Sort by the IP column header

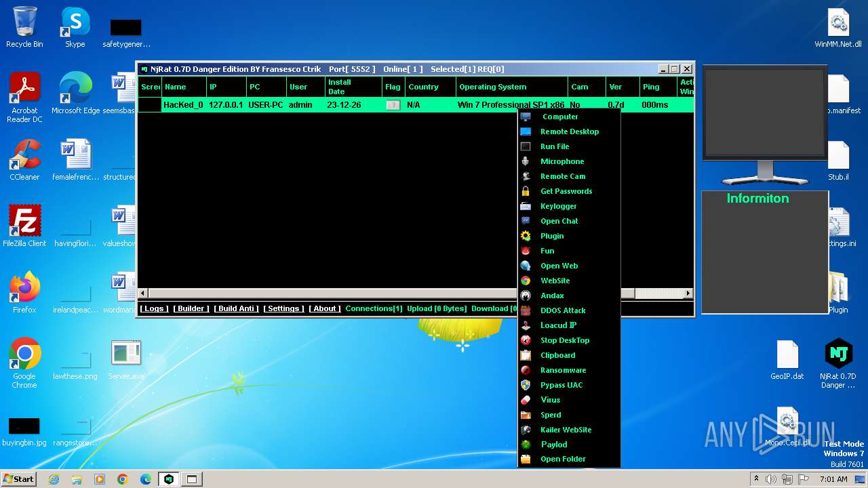[226, 87]
